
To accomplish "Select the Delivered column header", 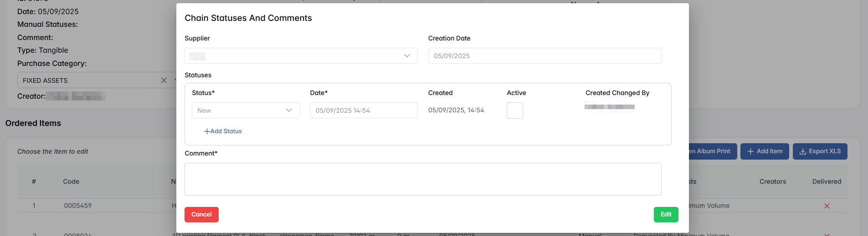I will (x=827, y=181).
